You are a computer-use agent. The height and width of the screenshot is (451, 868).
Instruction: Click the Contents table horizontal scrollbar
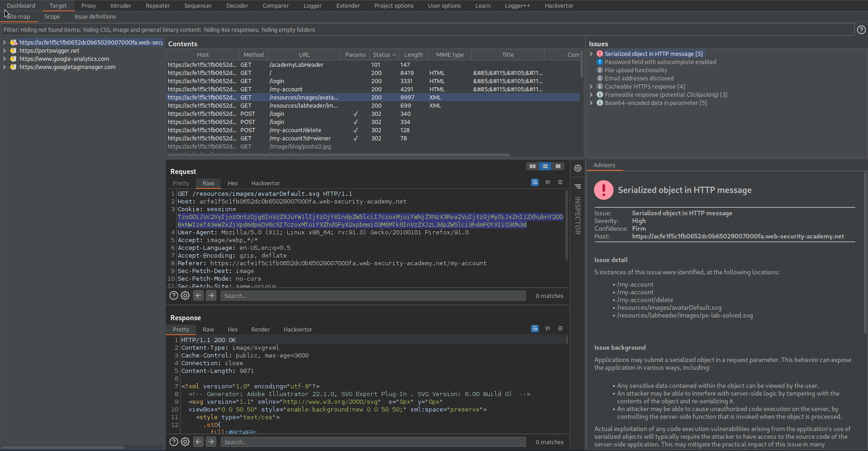339,154
